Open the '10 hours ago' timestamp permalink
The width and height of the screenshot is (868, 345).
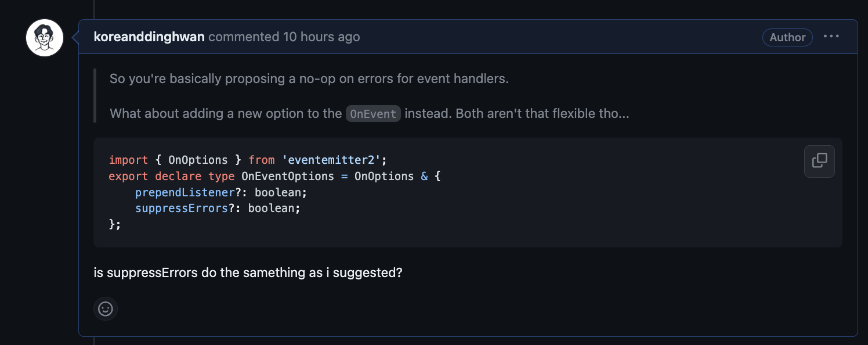click(x=321, y=37)
